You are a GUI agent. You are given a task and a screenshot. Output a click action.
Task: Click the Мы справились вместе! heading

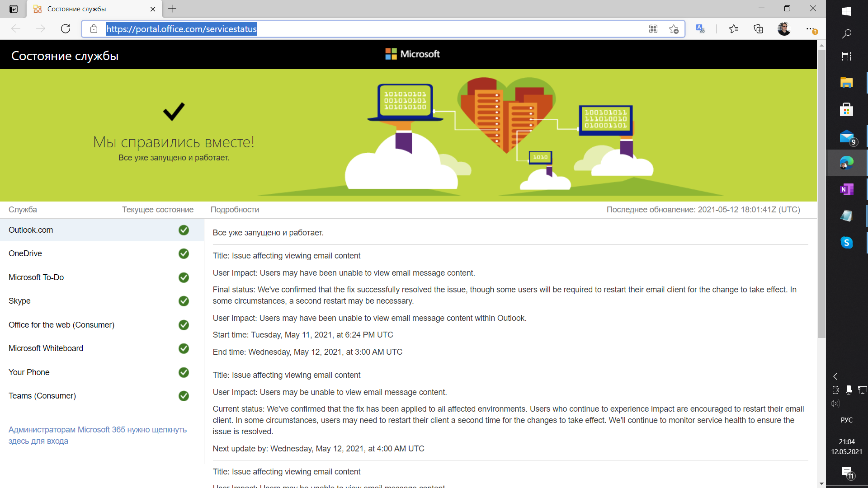tap(174, 142)
